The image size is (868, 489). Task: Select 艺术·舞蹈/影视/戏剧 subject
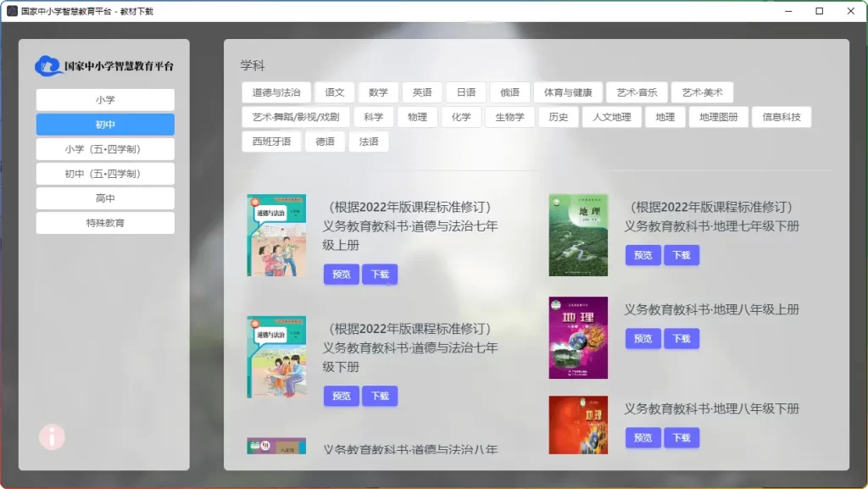[296, 117]
